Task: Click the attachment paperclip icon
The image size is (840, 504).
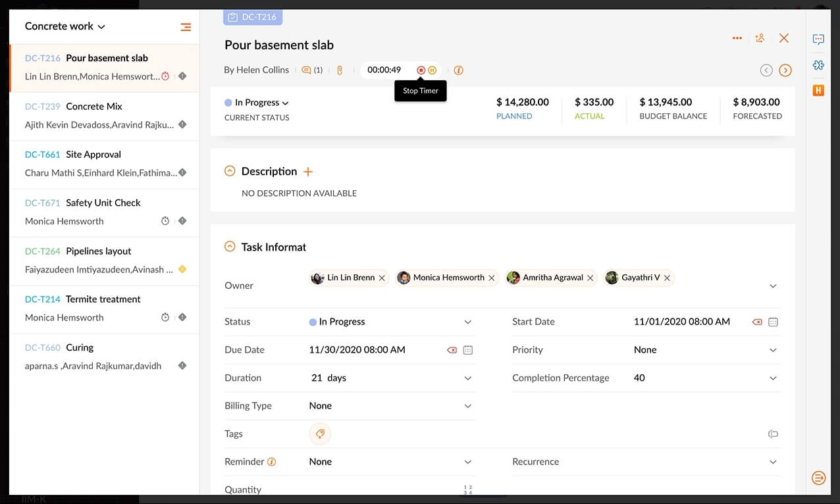Action: click(x=340, y=70)
